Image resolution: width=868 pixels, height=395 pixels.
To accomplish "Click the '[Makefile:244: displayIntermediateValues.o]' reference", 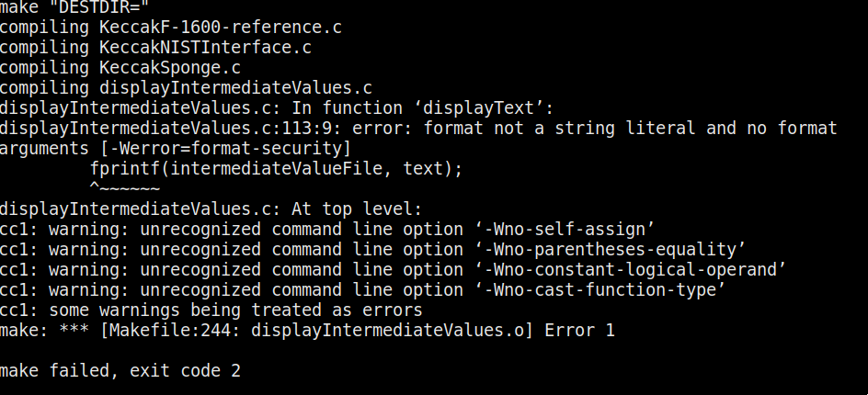I will pyautogui.click(x=320, y=331).
